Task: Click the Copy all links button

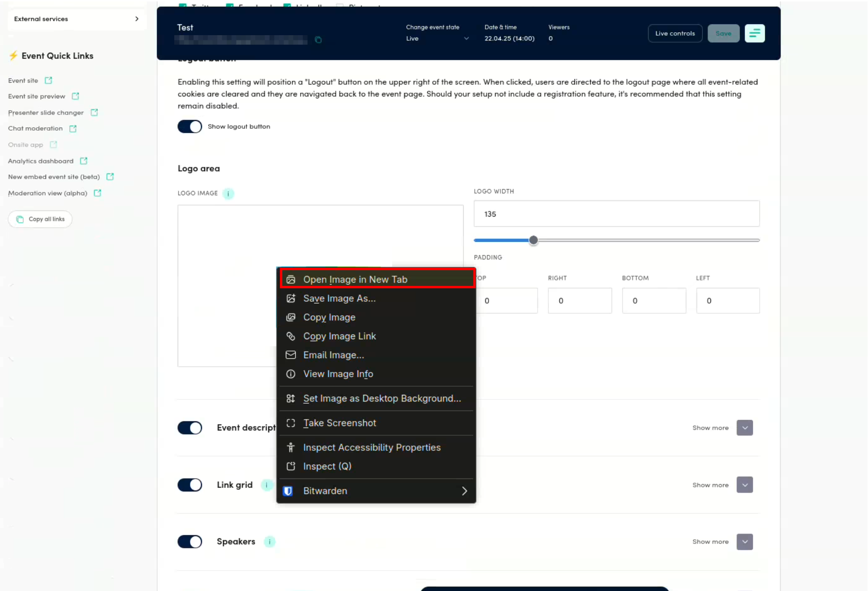Action: pyautogui.click(x=40, y=219)
